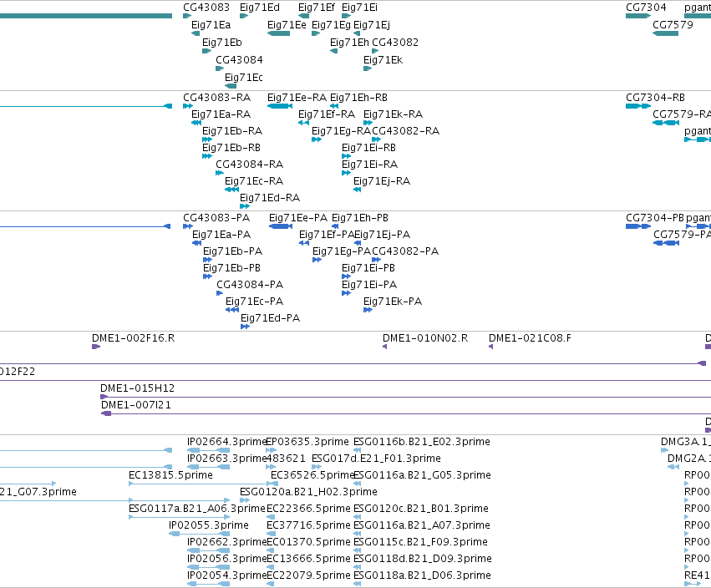Click the Eig71Ef-PA protein label
Image resolution: width=711 pixels, height=588 pixels.
(327, 235)
